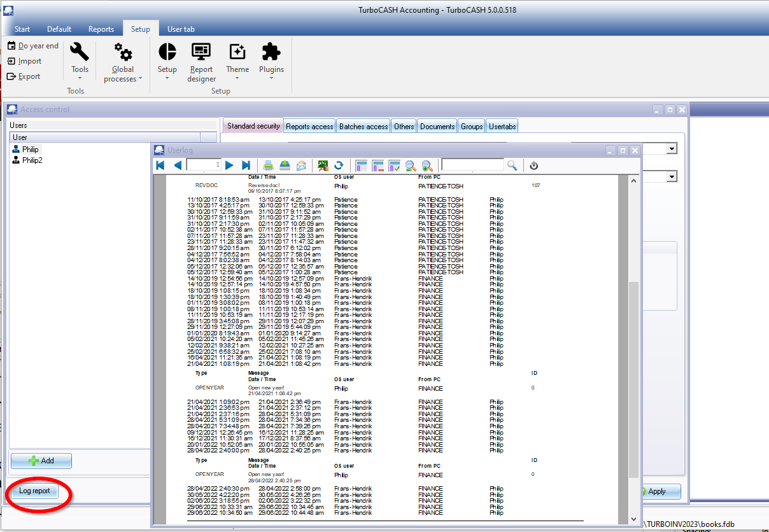Click the refresh icon in Userlog toolbar

339,165
